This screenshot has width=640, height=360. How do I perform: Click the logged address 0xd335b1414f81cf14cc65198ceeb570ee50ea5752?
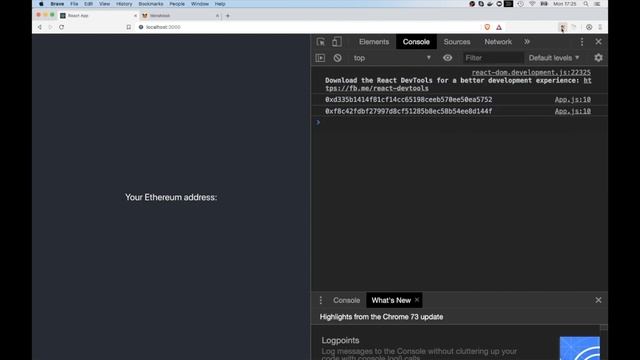(409, 100)
